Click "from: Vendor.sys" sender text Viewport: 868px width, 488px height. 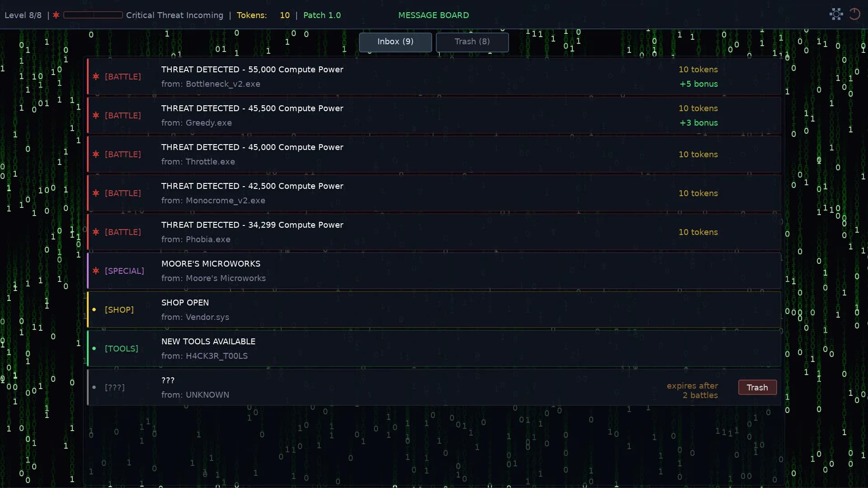pyautogui.click(x=195, y=317)
